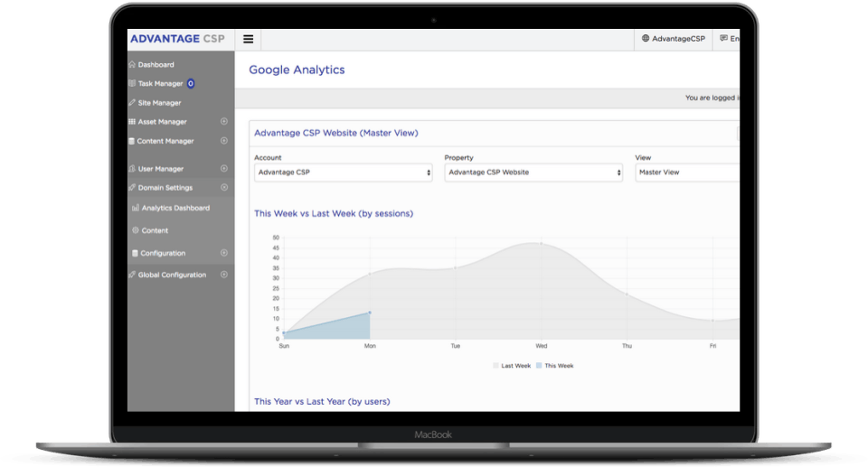This screenshot has width=868, height=467.
Task: Open the Property dropdown
Action: coord(533,173)
